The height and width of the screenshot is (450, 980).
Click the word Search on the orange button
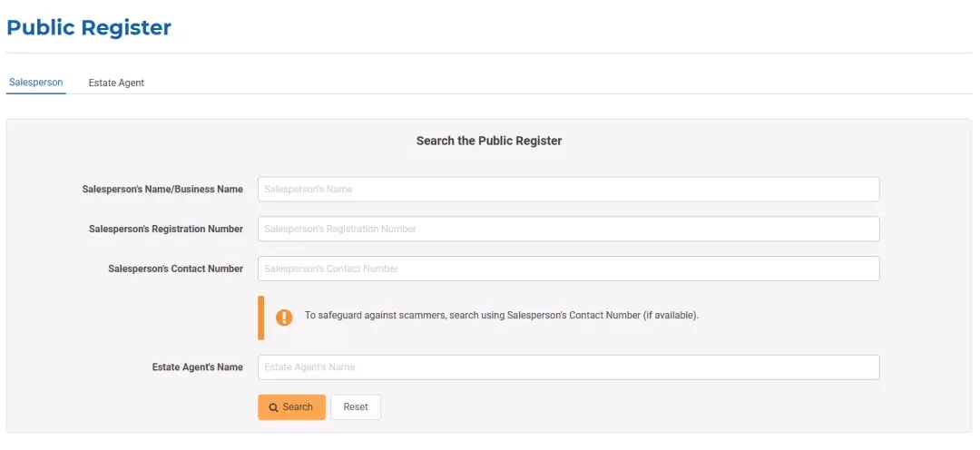[x=298, y=406]
